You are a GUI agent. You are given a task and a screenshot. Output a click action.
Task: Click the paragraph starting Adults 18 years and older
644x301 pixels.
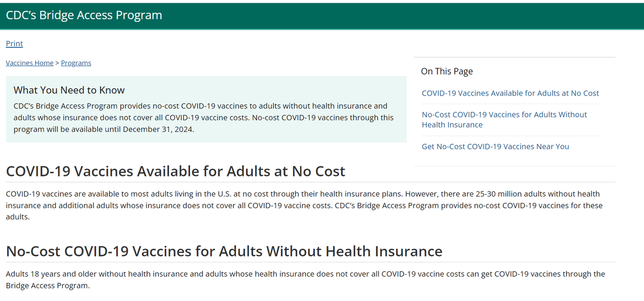click(305, 280)
